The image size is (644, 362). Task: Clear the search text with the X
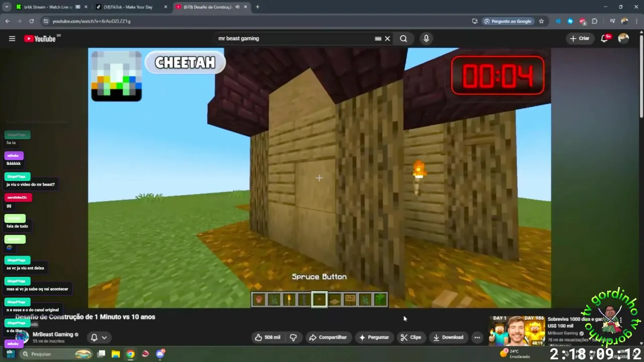click(x=387, y=39)
